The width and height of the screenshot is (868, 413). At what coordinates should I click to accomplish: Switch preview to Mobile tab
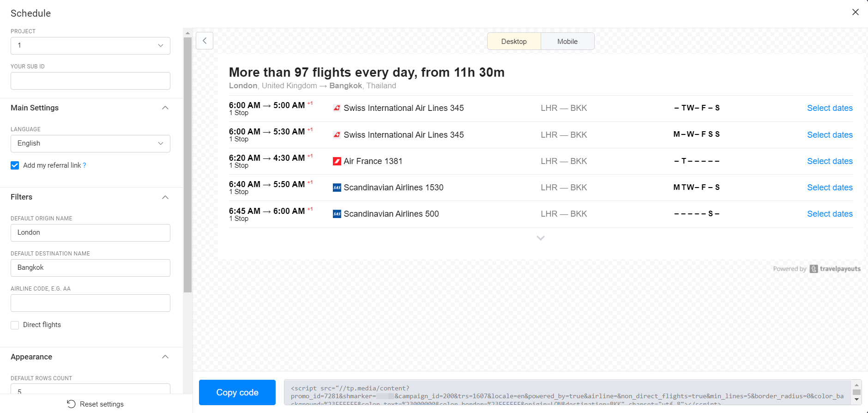tap(567, 41)
